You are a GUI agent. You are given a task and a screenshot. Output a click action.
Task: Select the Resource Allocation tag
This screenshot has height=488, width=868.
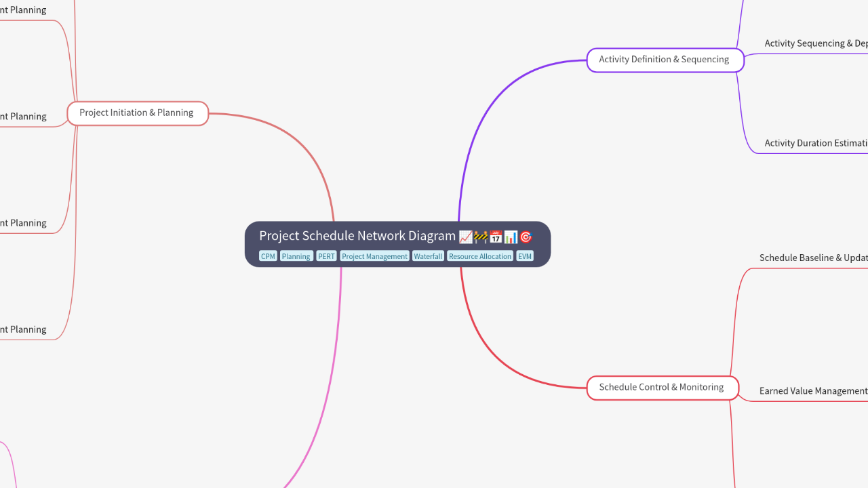pos(480,256)
